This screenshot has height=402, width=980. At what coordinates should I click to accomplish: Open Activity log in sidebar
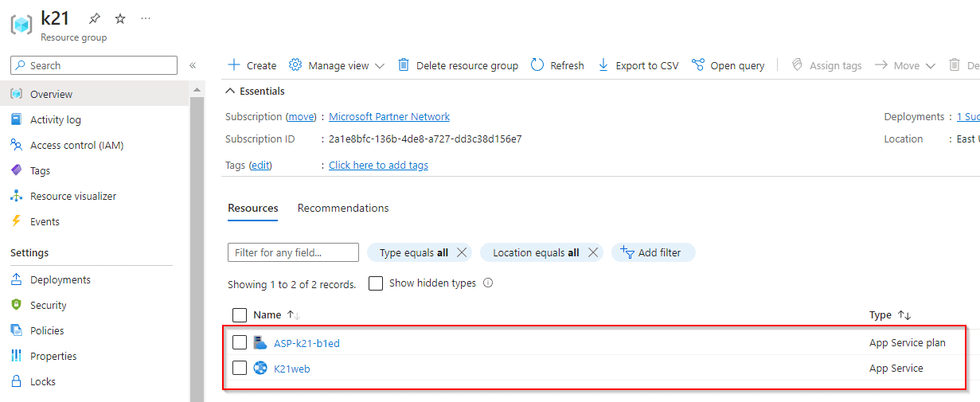[56, 119]
